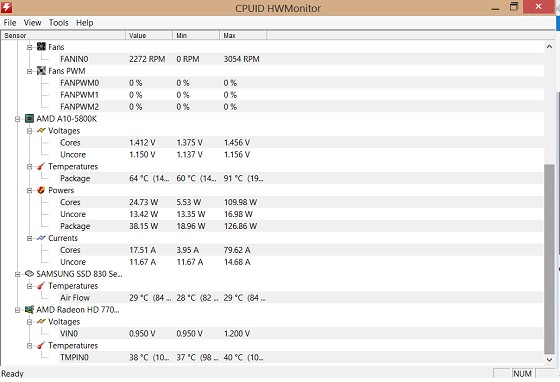Click the AMD Radeon HD graphics card icon
Image resolution: width=560 pixels, height=382 pixels.
point(29,310)
